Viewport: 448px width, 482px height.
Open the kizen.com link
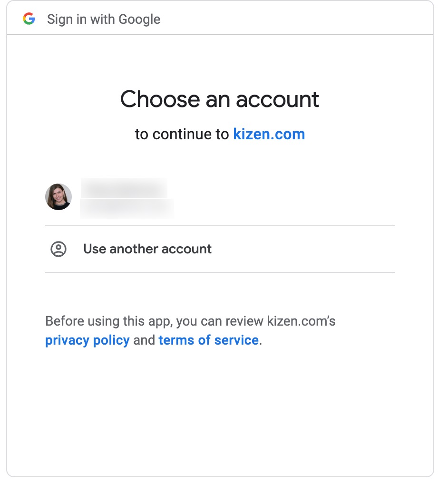coord(269,135)
